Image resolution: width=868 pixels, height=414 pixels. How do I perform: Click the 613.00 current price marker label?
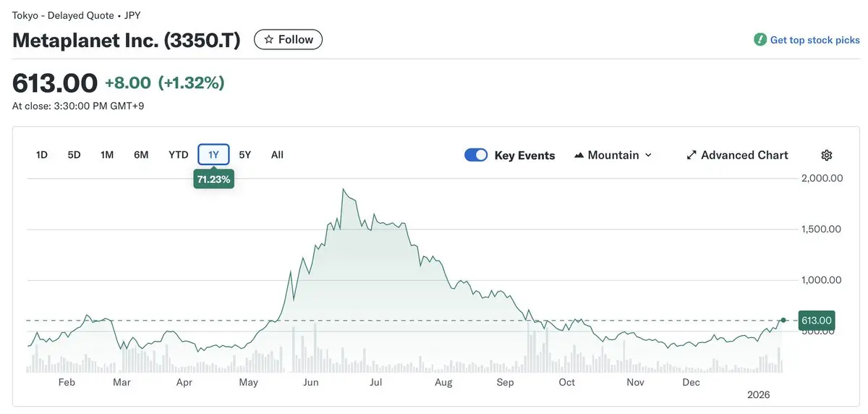pyautogui.click(x=817, y=320)
